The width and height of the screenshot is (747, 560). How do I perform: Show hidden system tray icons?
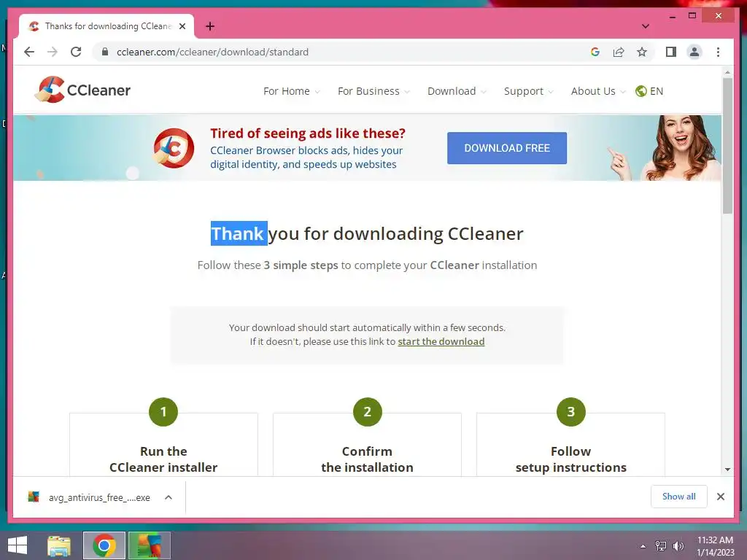point(643,546)
